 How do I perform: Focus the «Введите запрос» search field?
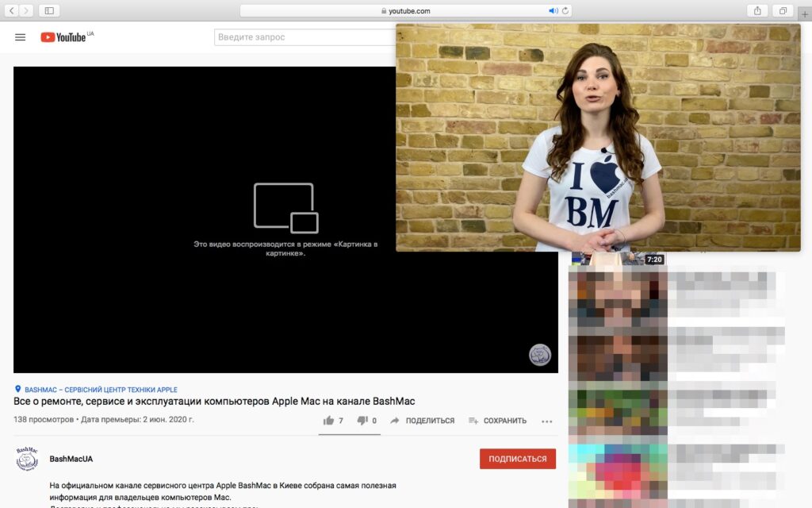click(x=305, y=37)
